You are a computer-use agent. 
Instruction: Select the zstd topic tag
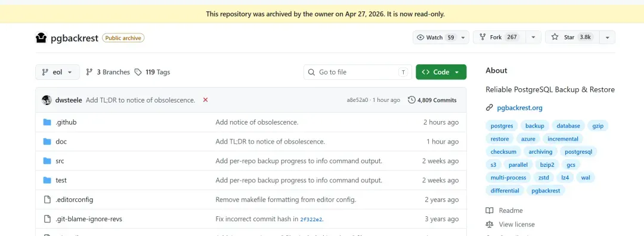point(543,178)
